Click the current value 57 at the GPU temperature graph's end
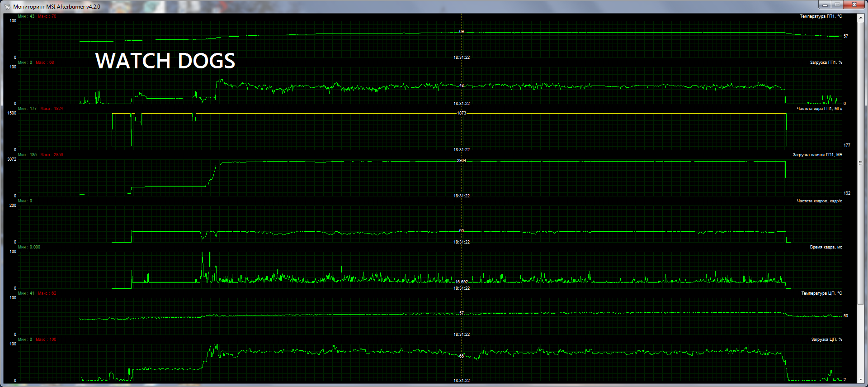 pos(846,36)
